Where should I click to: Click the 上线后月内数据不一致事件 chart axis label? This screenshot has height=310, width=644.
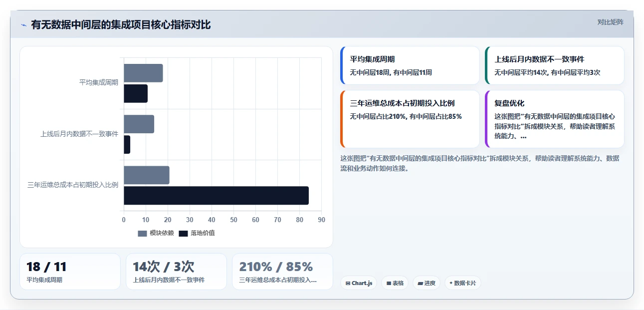[x=79, y=134]
